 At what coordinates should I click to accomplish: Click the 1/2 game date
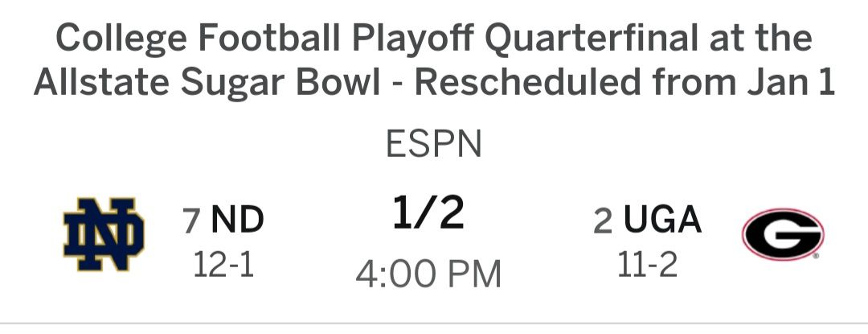[428, 214]
